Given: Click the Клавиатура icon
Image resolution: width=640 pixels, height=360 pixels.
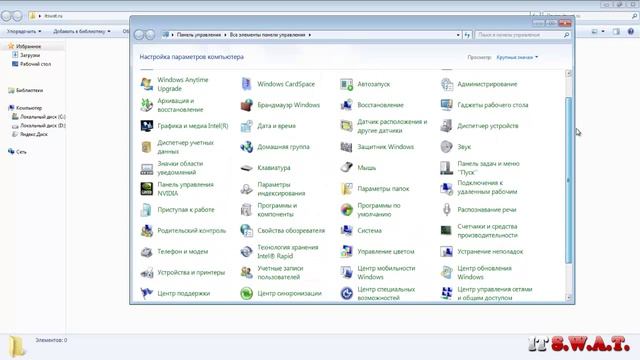Looking at the screenshot, I should (x=247, y=168).
